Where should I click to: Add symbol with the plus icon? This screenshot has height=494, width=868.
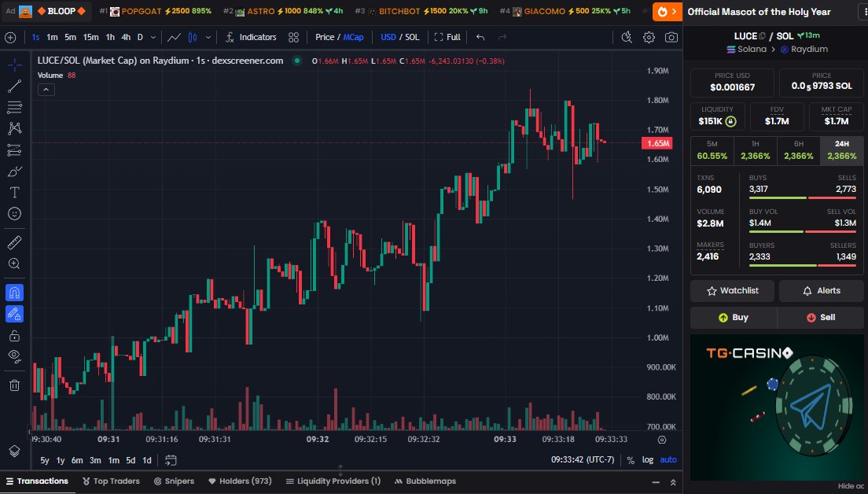point(10,37)
